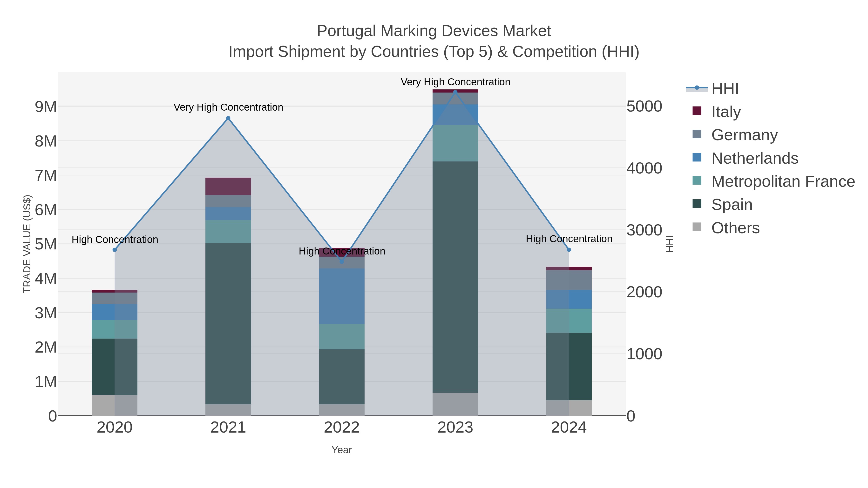Click the Germany segment of the 2024 bar
Viewport: 868px width, 488px height.
pyautogui.click(x=569, y=280)
